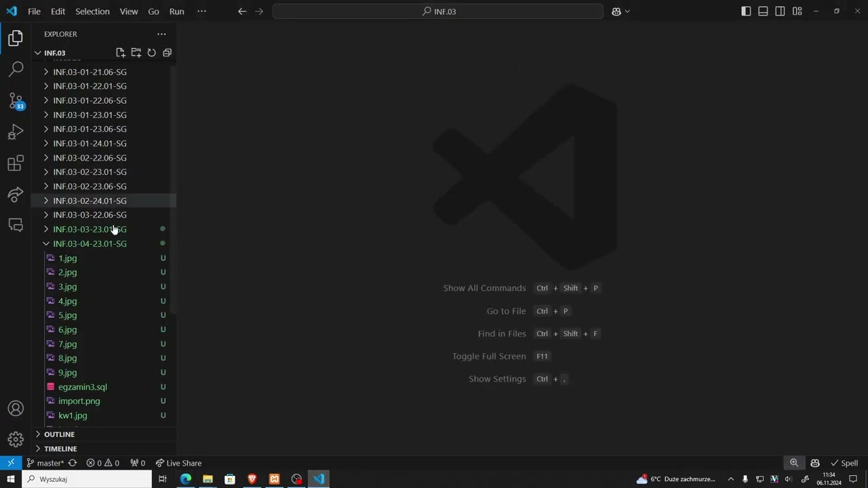Select folder INF.03-03-22.06-SG
The image size is (868, 488).
tap(104, 215)
